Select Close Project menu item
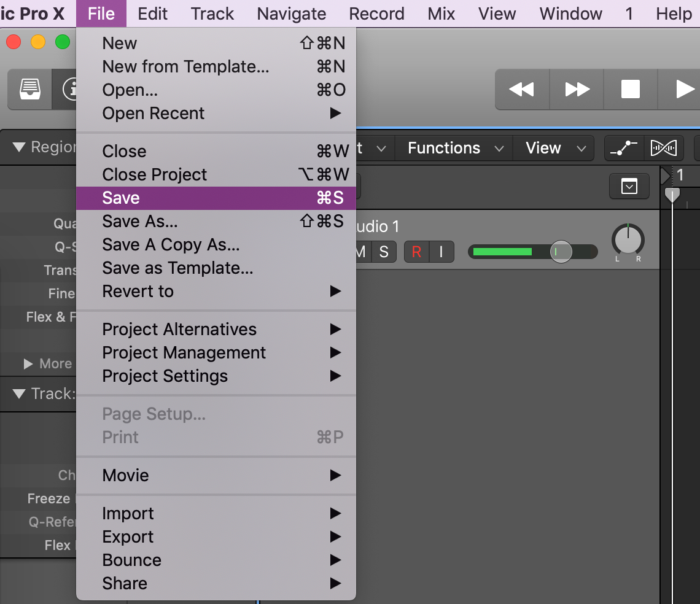This screenshot has width=700, height=604. (x=216, y=174)
